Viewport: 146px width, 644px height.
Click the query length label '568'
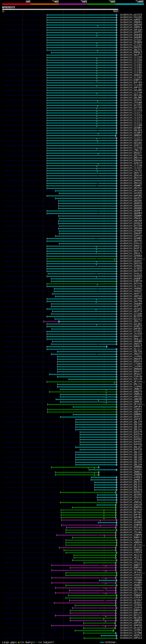pos(115,11)
